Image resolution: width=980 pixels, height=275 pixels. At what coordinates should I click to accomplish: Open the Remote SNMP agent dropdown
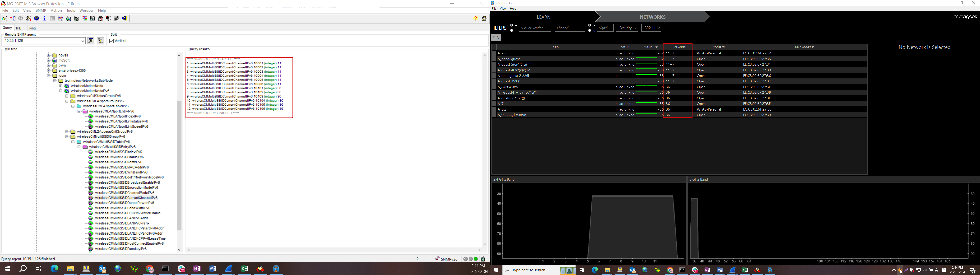83,41
